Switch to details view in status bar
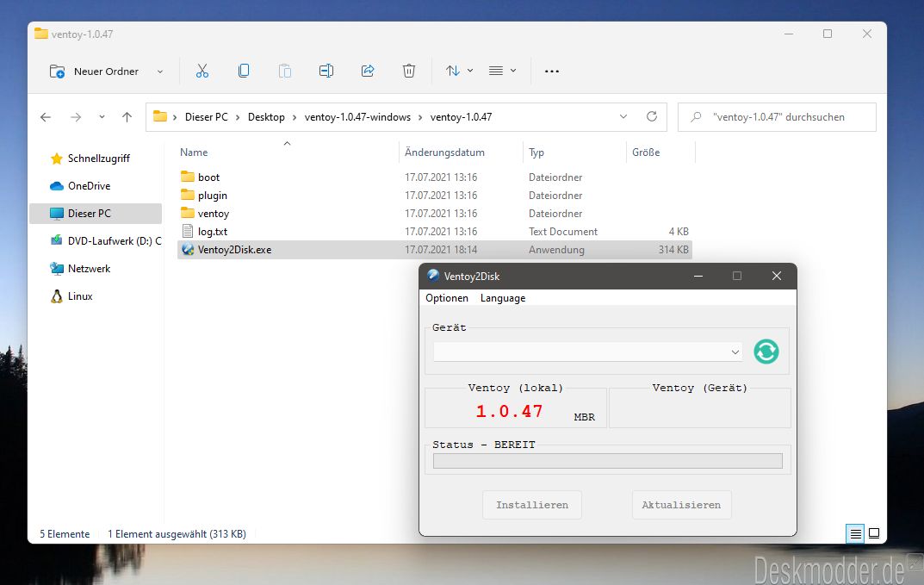 [x=856, y=533]
